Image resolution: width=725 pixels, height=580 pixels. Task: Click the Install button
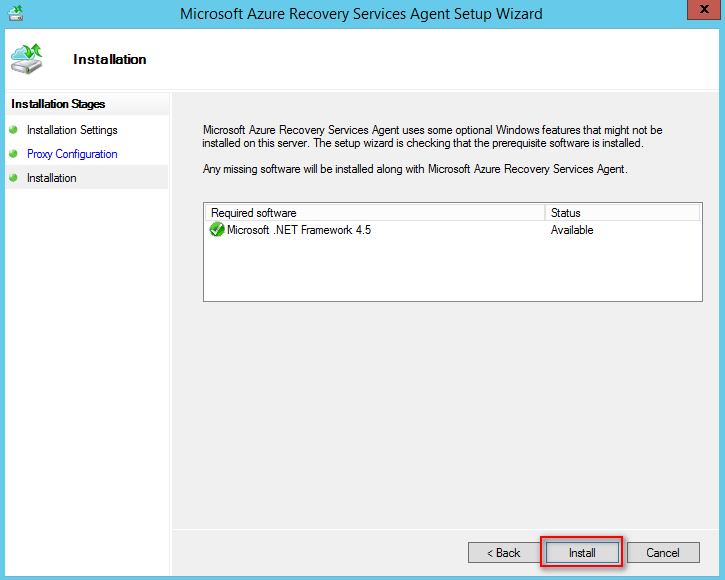click(x=582, y=552)
